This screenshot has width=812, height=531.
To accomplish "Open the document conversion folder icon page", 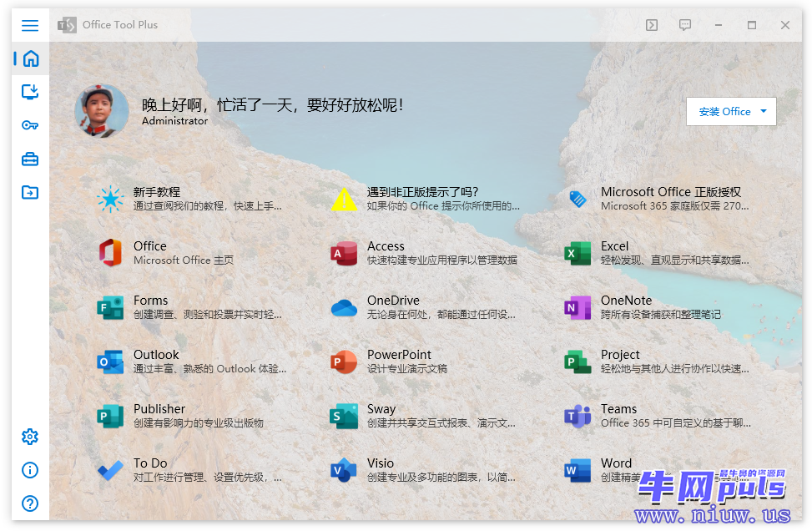I will pyautogui.click(x=30, y=192).
